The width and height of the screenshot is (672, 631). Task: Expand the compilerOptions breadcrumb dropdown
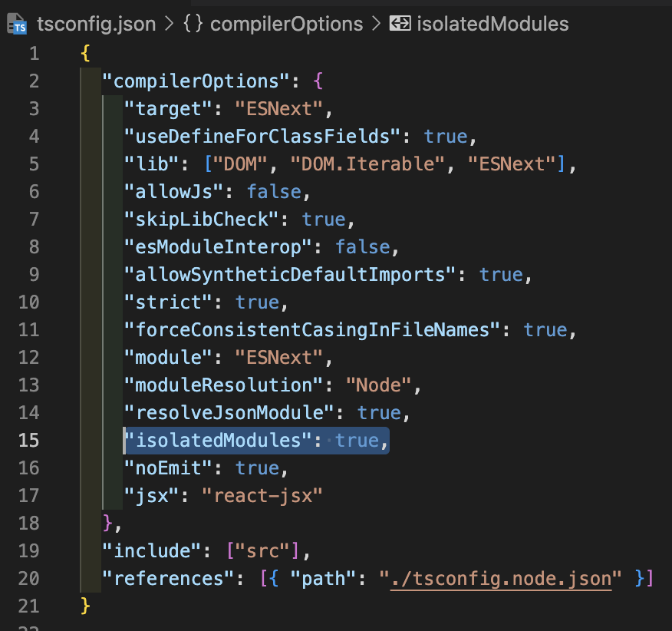(286, 24)
